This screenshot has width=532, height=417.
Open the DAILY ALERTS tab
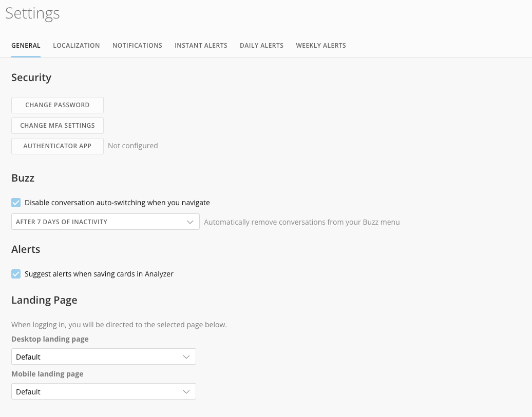click(x=261, y=45)
